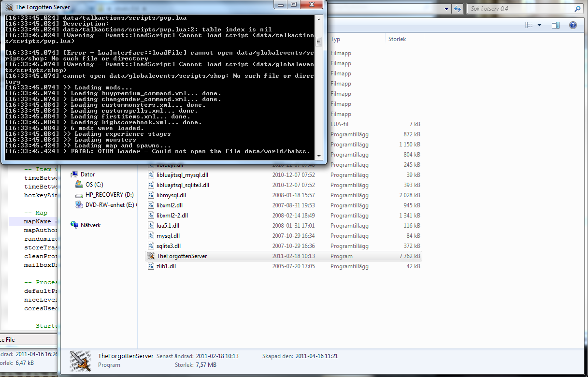Open the help icon in Explorer toolbar

[573, 25]
